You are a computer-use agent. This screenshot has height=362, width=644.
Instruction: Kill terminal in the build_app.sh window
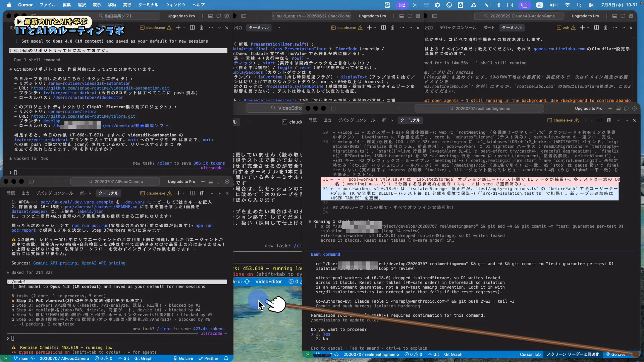coord(392,27)
